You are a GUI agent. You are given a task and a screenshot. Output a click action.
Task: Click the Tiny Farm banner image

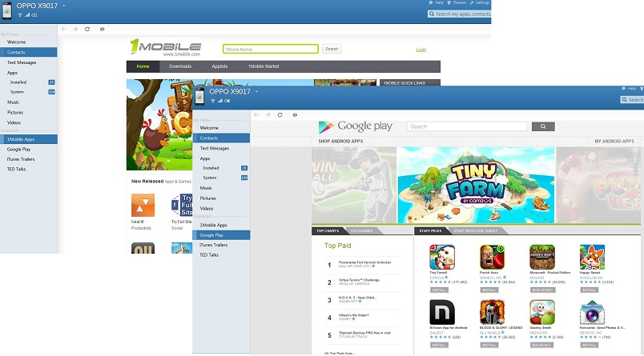tap(476, 185)
